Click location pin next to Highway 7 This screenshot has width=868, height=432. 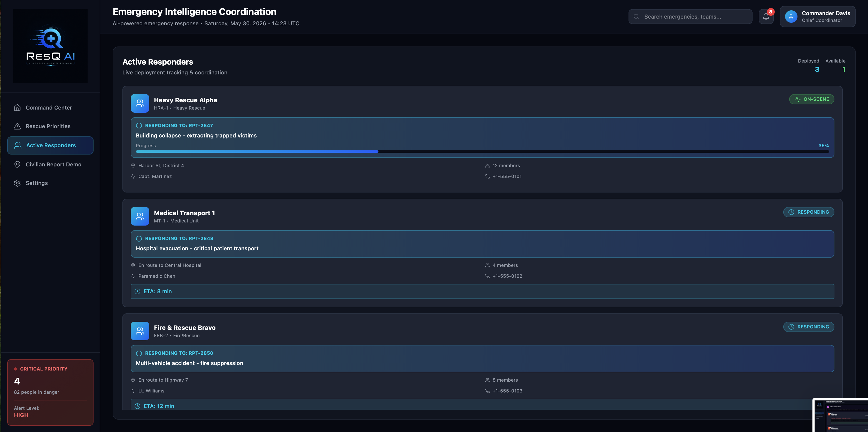pos(133,380)
